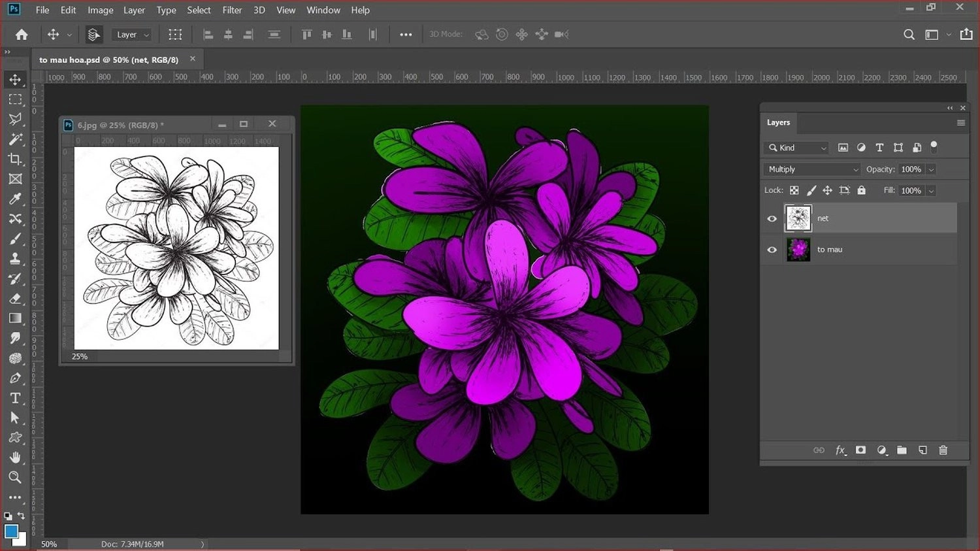Select the Custom Shape tool

15,437
